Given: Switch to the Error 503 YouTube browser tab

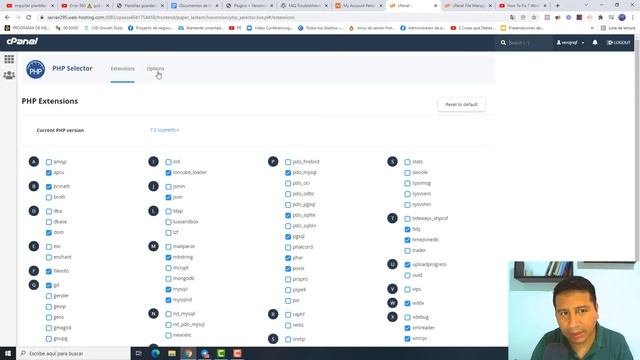Looking at the screenshot, I should pyautogui.click(x=85, y=6).
